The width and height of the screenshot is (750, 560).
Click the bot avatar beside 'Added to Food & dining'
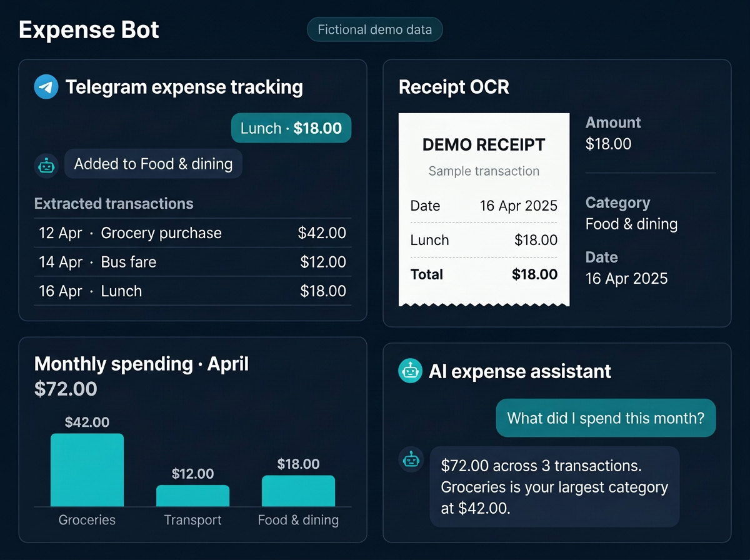[46, 165]
